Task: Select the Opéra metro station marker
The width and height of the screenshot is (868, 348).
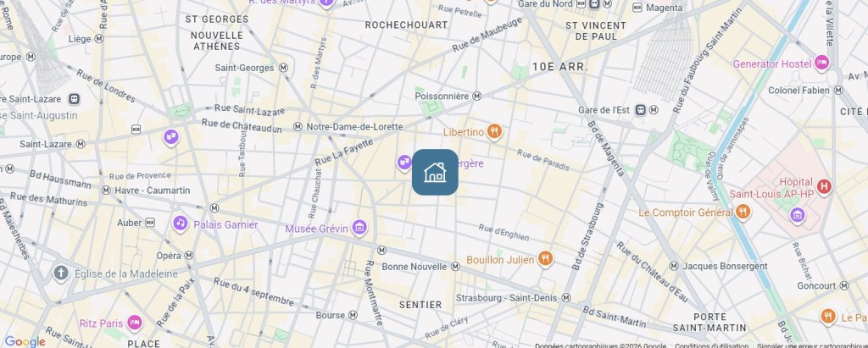Action: pos(189,256)
